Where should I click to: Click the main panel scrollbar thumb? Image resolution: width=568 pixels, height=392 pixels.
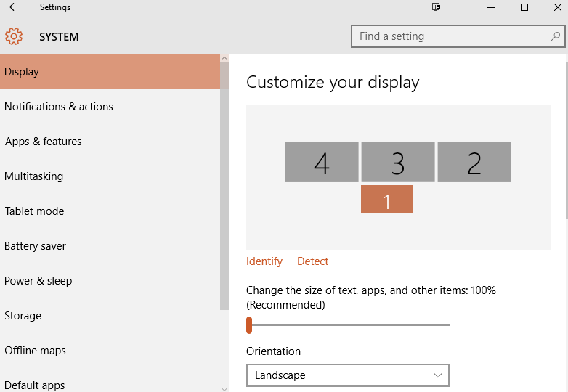tap(567, 140)
